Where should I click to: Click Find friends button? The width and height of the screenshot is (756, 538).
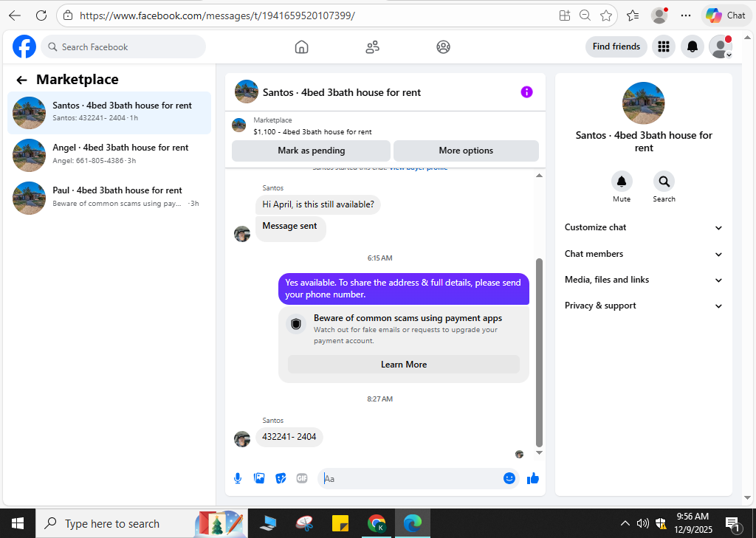tap(616, 46)
